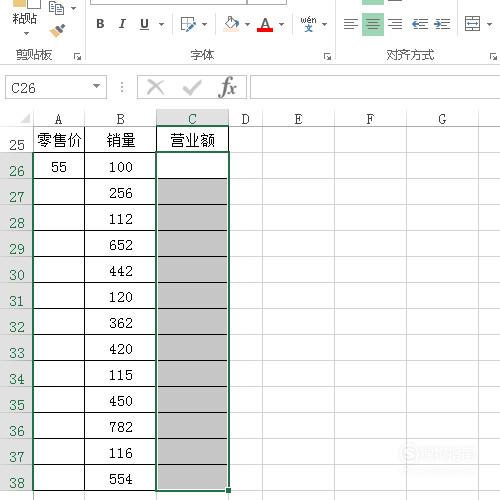Select row 26 header
Screen dimensions: 500x500
[x=17, y=166]
